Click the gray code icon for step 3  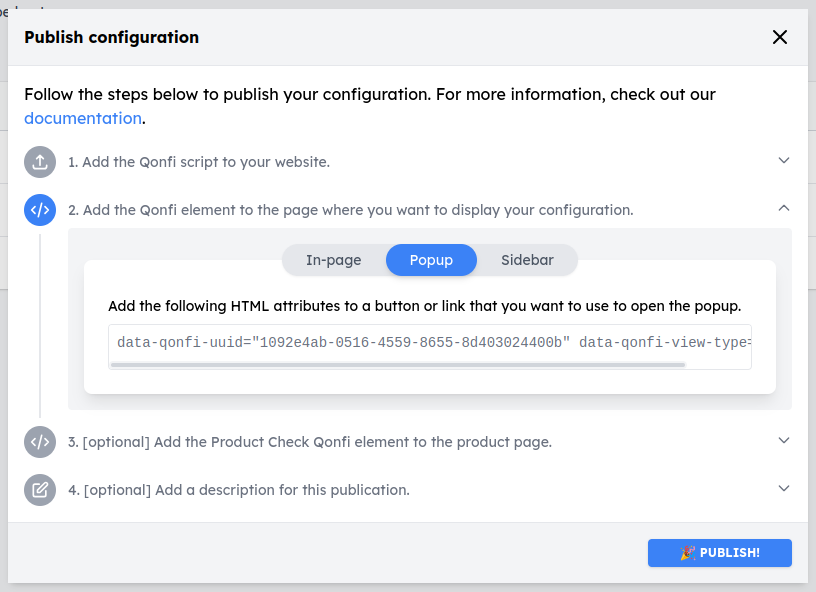pyautogui.click(x=40, y=442)
